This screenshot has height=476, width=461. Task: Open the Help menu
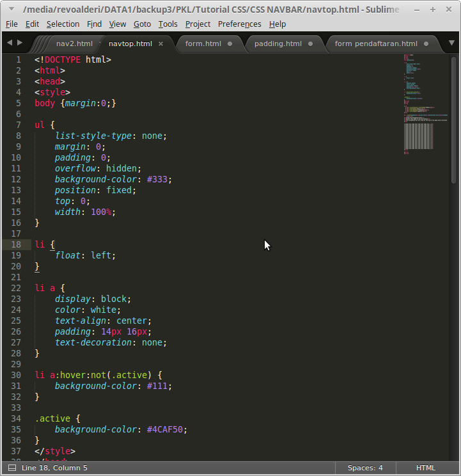pyautogui.click(x=277, y=24)
